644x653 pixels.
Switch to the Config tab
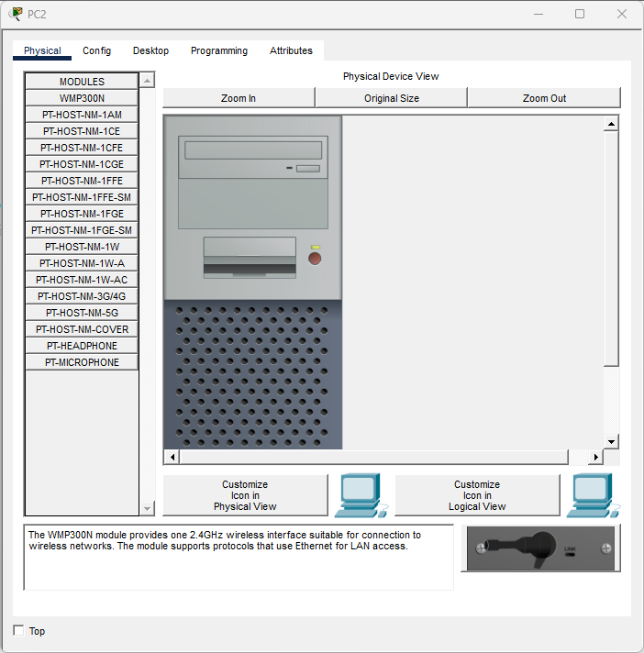pos(96,50)
